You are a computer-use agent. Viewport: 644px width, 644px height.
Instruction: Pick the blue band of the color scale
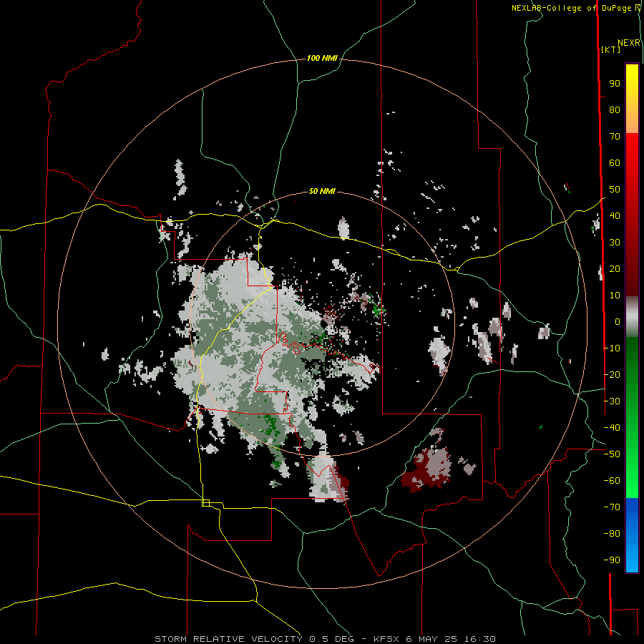(x=632, y=535)
